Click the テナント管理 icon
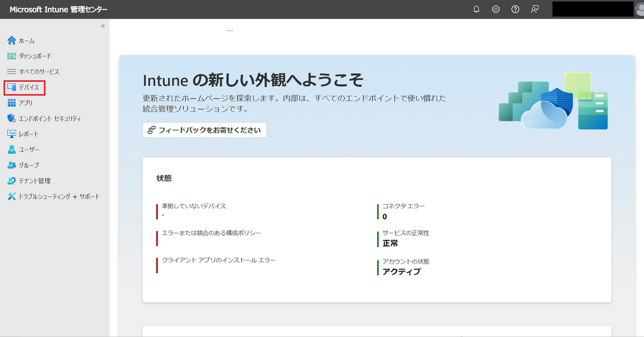The image size is (644, 337). [x=12, y=181]
